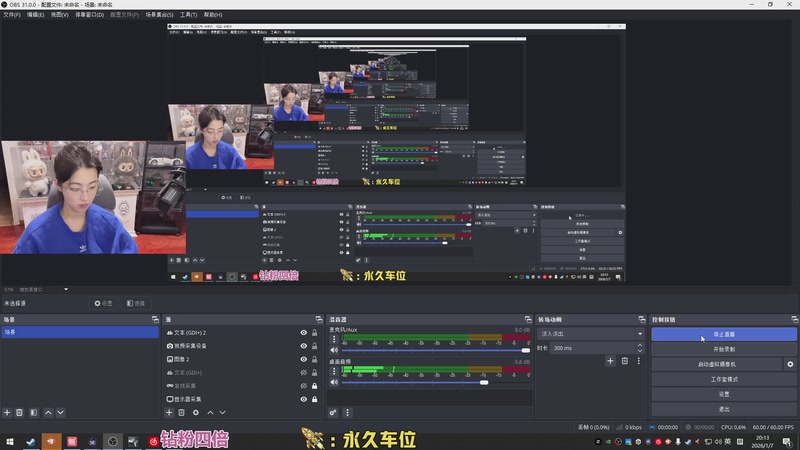Open the Edit menu
Screen dimensions: 800x450
click(x=35, y=15)
